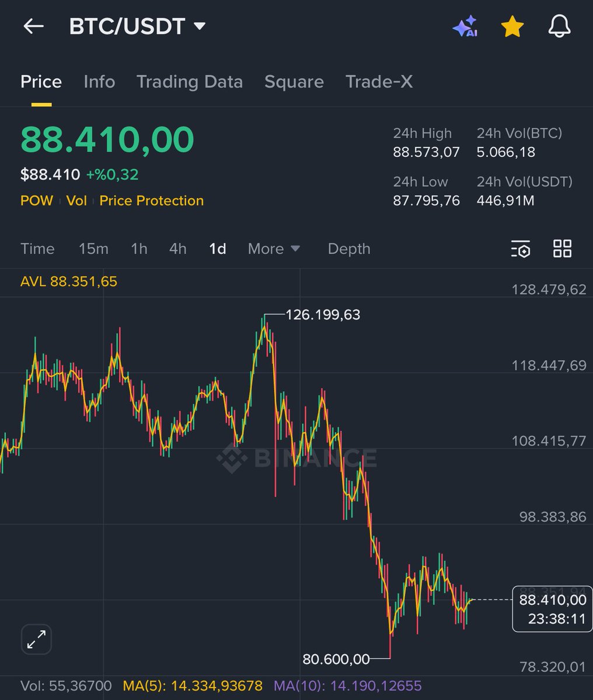
Task: Open the Trade-X tab
Action: (x=379, y=82)
